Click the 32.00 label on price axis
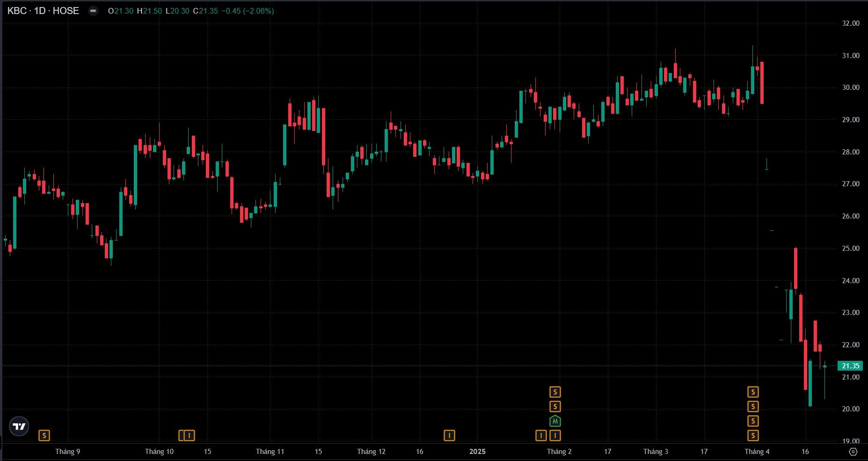The height and width of the screenshot is (461, 868). click(850, 23)
